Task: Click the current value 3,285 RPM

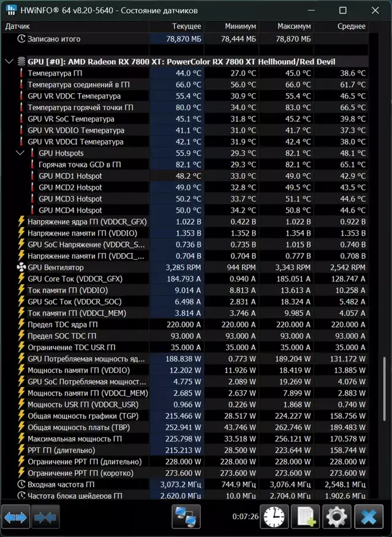Action: click(x=183, y=268)
